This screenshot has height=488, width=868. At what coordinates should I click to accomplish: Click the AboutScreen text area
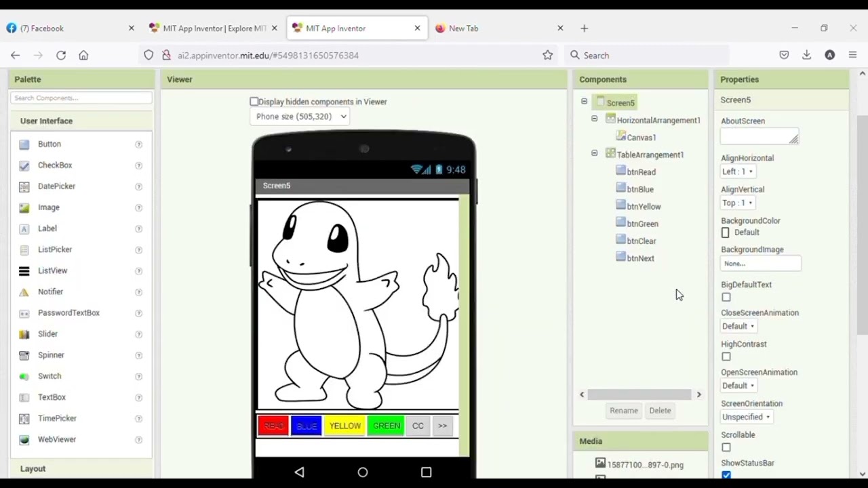click(759, 136)
